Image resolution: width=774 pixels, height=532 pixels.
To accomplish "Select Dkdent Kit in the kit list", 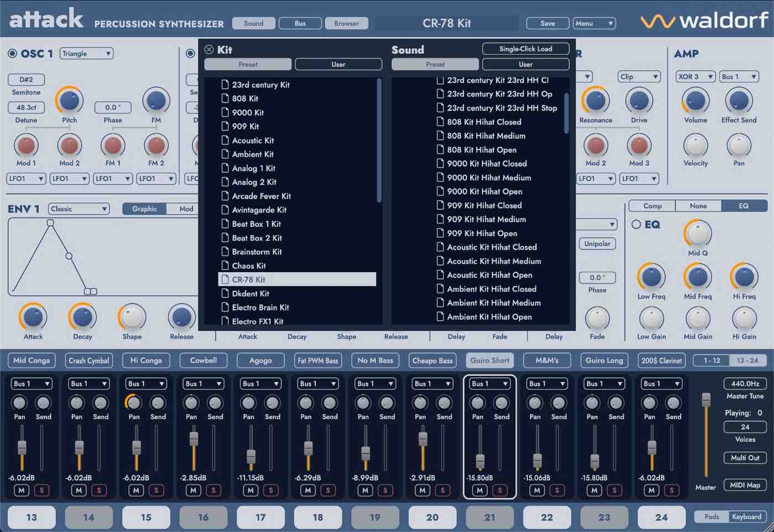I will pyautogui.click(x=250, y=293).
